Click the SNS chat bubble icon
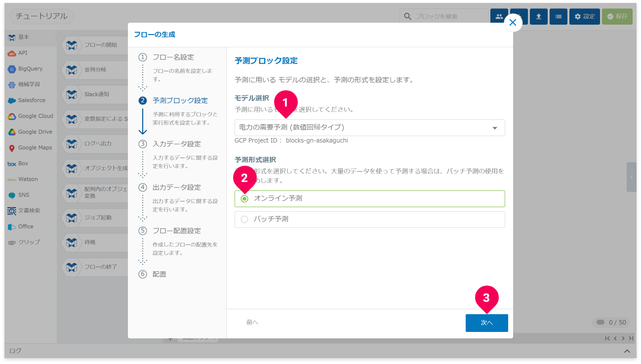Viewport: 641px width, 364px height. click(12, 195)
